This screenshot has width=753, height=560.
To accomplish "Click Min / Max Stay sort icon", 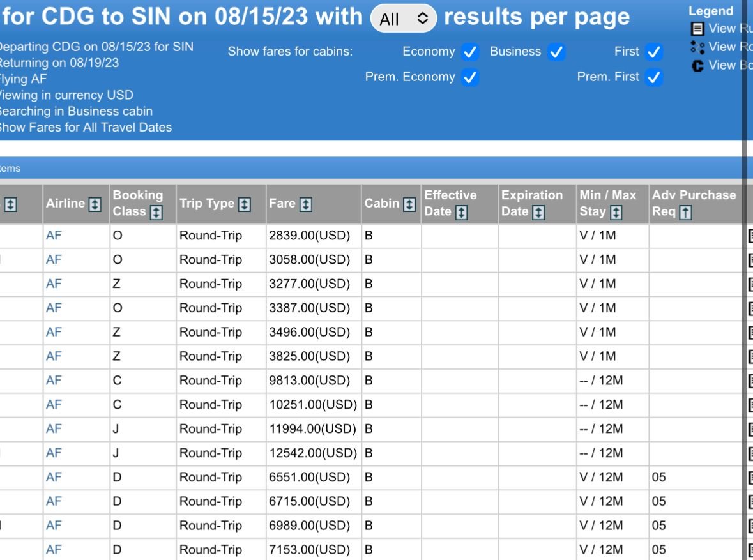I will pos(616,212).
